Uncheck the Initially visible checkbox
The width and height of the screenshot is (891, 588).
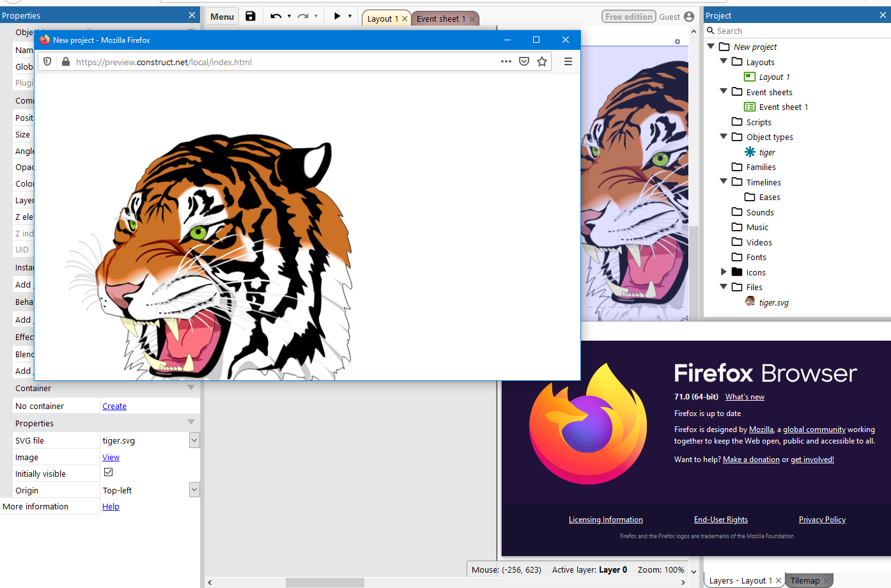(108, 472)
